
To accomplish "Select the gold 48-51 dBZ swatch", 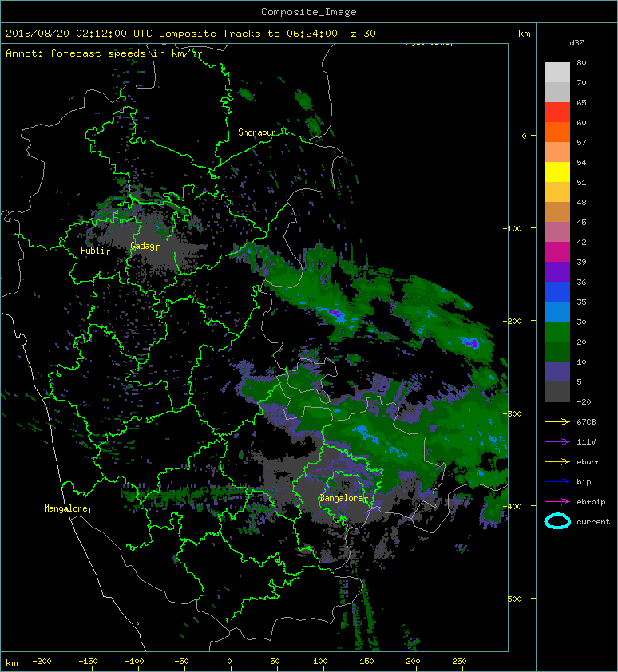I will click(x=557, y=192).
